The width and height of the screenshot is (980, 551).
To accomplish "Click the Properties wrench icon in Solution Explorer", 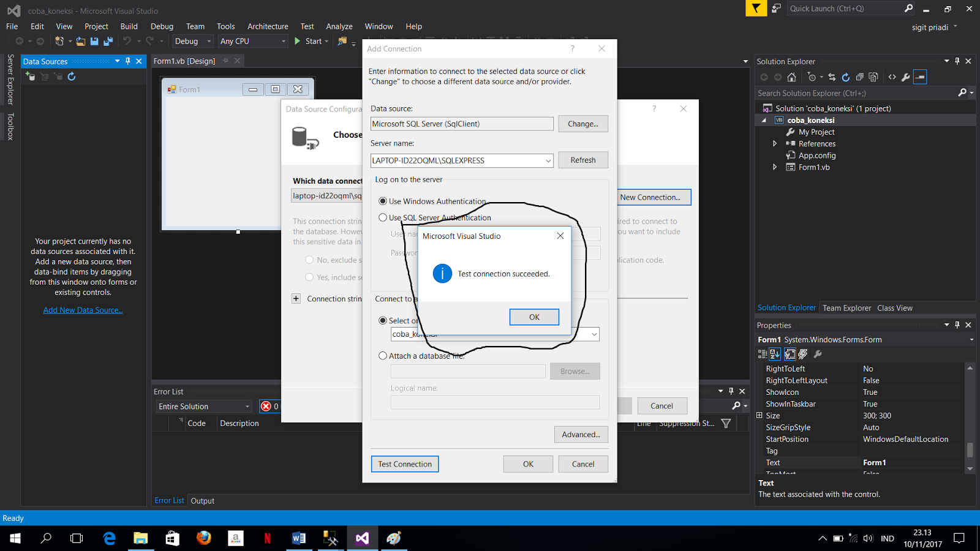I will (906, 77).
